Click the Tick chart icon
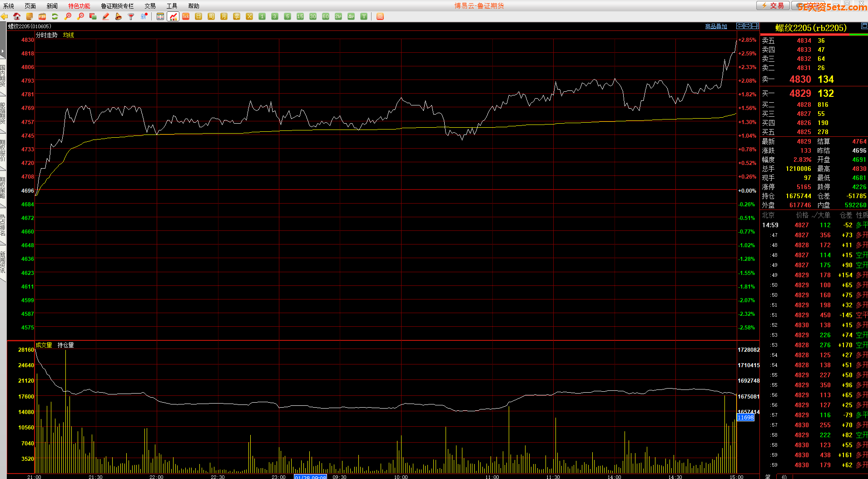This screenshot has height=479, width=868. tap(186, 16)
